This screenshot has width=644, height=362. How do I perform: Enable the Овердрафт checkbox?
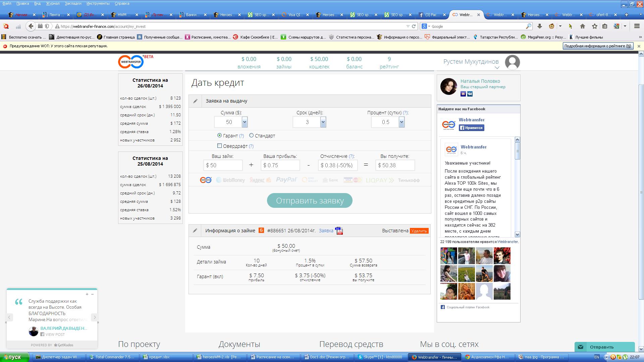[219, 146]
